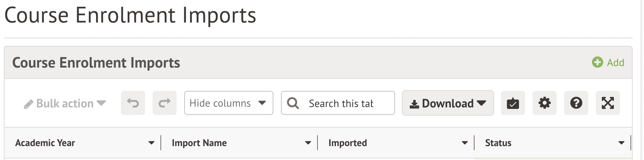Click the calendar checkmark icon
Viewport: 644px width, 160px height.
pos(513,103)
